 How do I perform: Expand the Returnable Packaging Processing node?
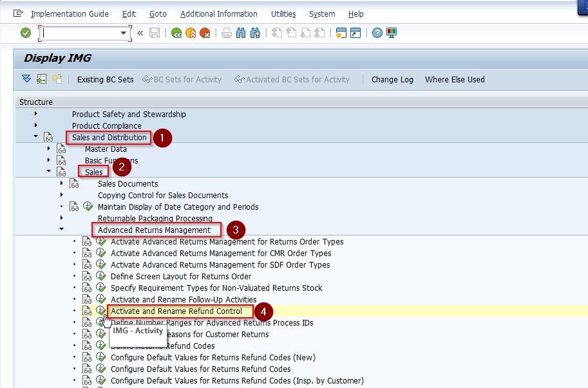point(61,217)
